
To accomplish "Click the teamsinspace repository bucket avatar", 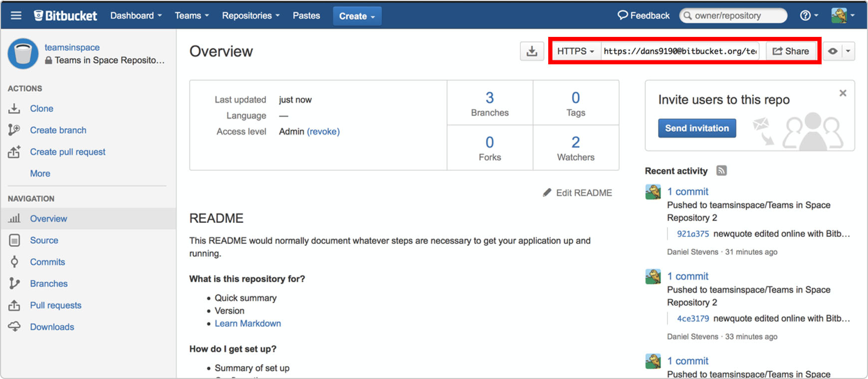I will [x=23, y=53].
